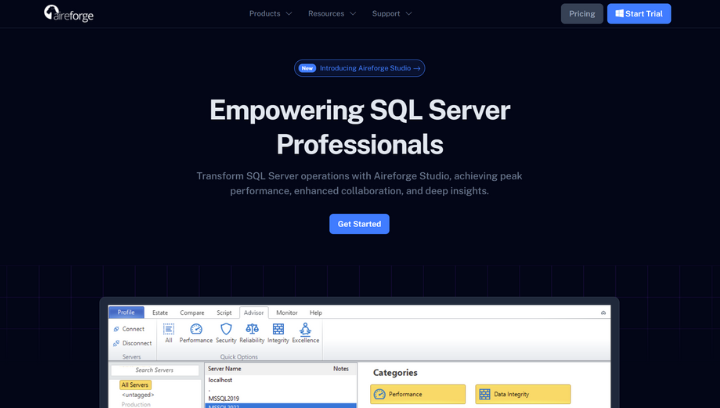Viewport: 720px width, 408px height.
Task: Select the Performance gauge icon in Quick Options
Action: 196,330
